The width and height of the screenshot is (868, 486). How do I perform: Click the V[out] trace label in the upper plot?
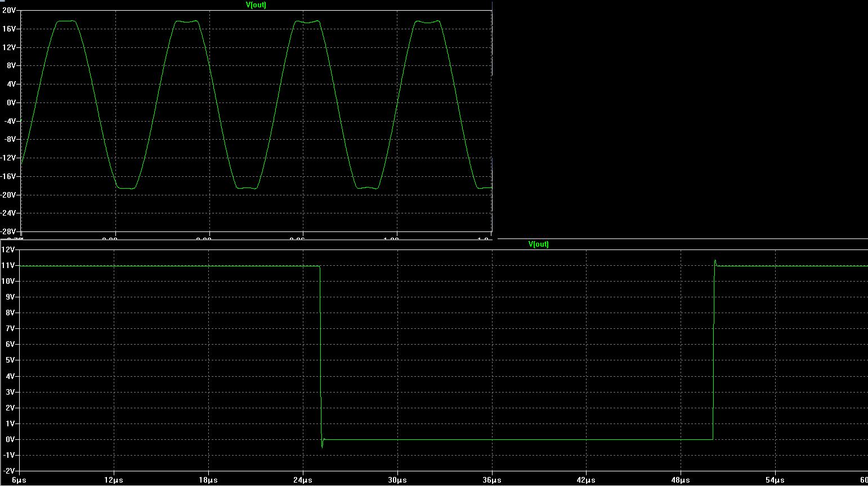tap(256, 5)
